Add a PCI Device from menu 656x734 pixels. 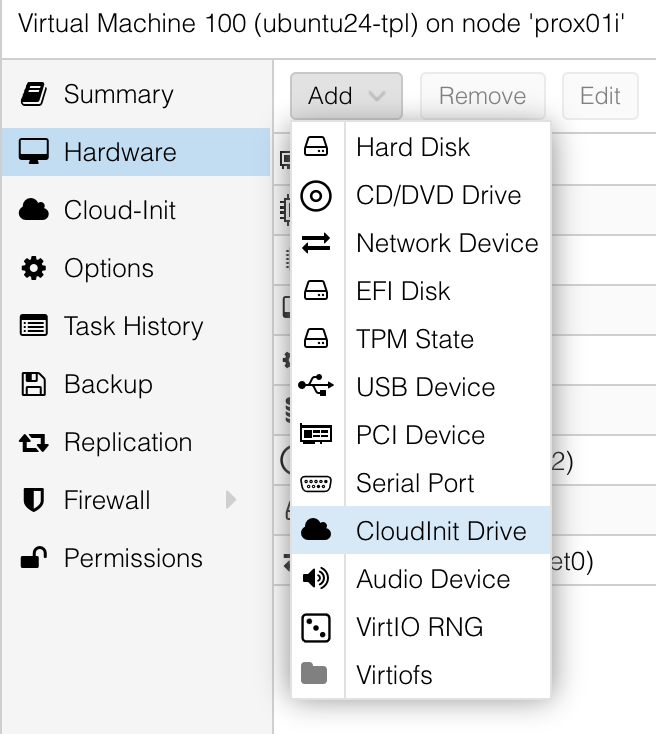coord(420,435)
